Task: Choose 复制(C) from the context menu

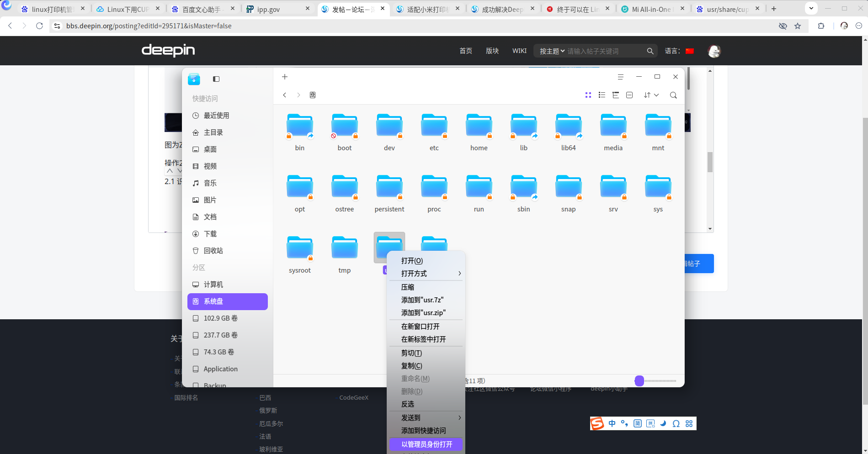Action: (411, 366)
